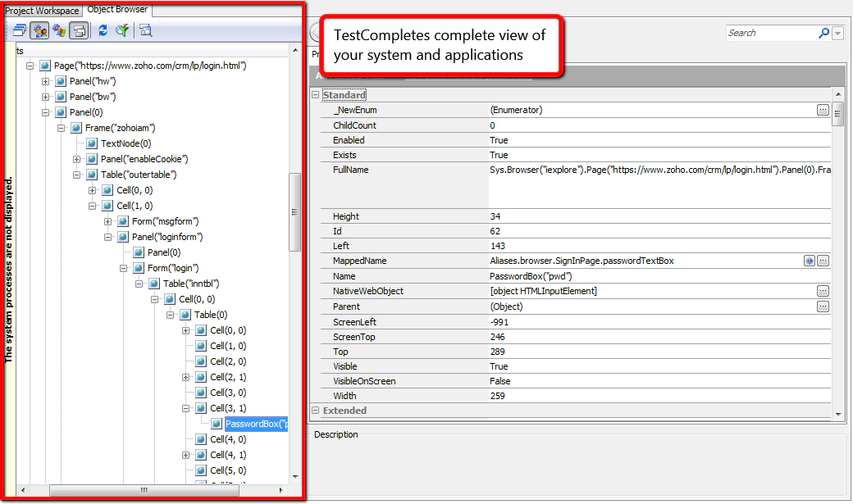Click the filter objects icon on the toolbar
This screenshot has height=504, width=853.
pyautogui.click(x=121, y=30)
